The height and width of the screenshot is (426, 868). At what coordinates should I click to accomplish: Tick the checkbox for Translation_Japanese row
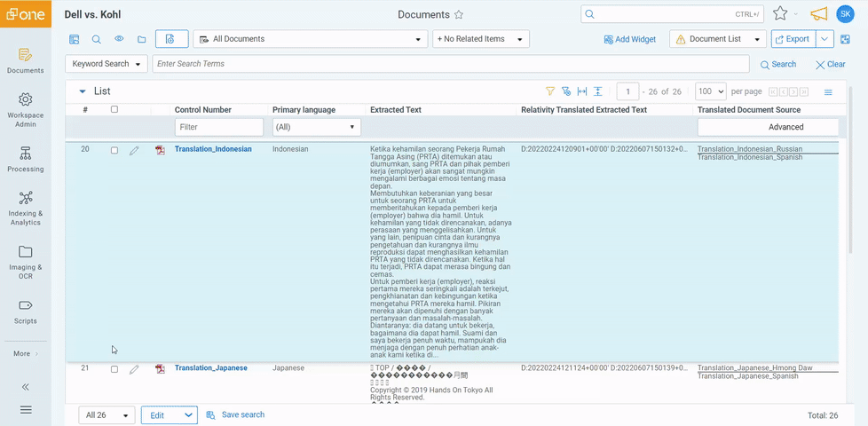(114, 368)
